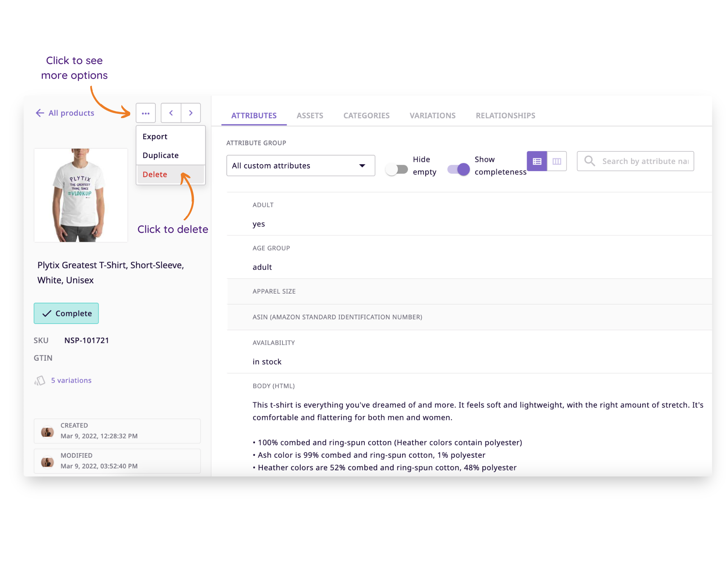Choose Delete from the options menu
The width and height of the screenshot is (728, 569).
coord(171,174)
